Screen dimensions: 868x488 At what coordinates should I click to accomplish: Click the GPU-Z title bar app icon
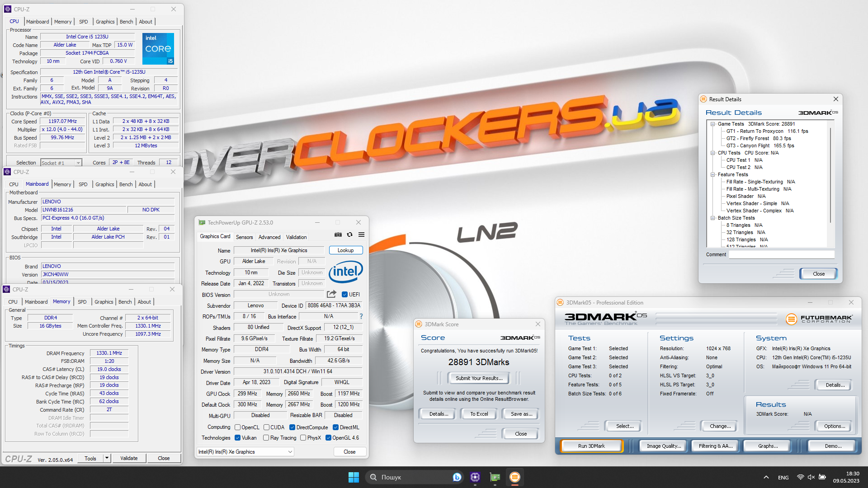click(202, 223)
